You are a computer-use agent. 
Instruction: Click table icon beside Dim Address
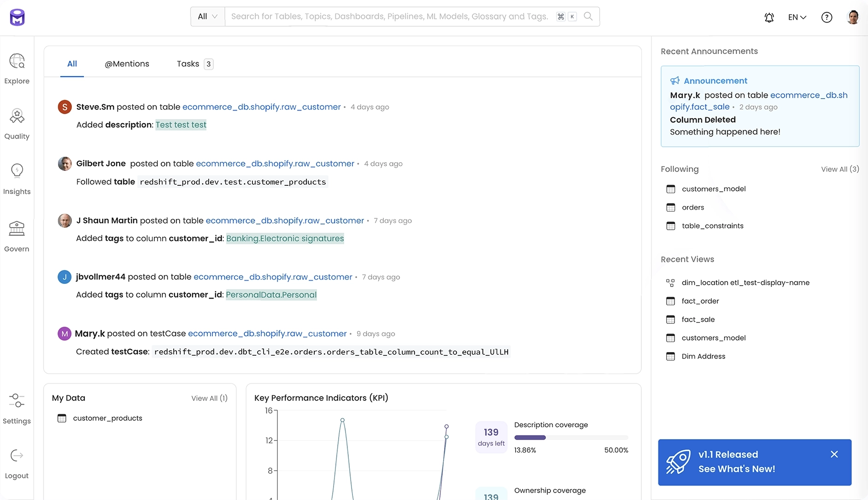point(670,356)
